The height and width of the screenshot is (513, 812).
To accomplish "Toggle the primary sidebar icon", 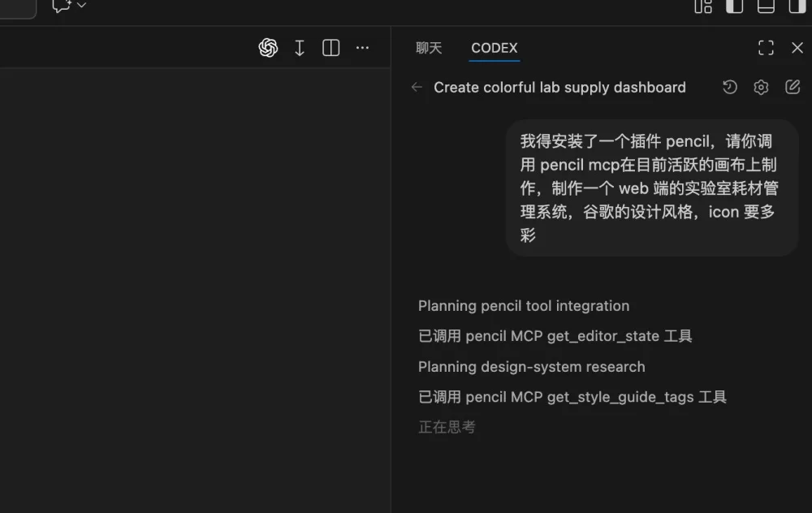I will (734, 6).
